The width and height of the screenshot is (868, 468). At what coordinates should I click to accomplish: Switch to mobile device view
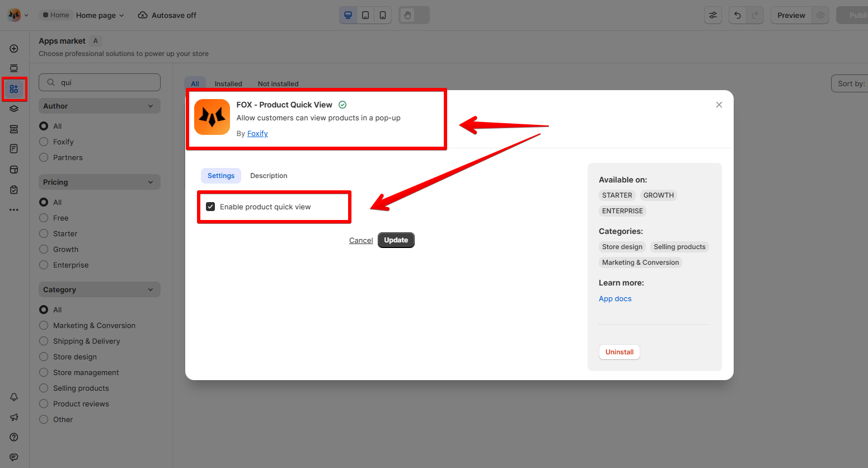point(383,15)
